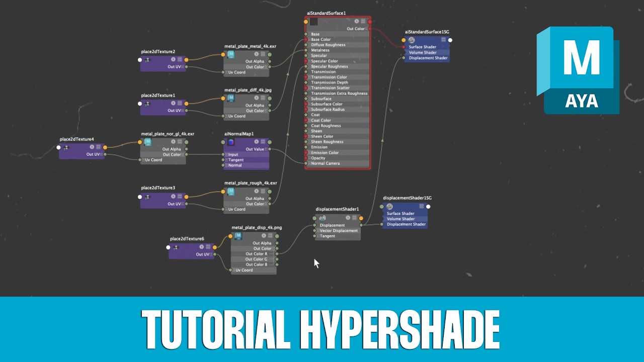Toggle view mode of place2dTexture2 node
This screenshot has width=644, height=362.
[x=180, y=60]
